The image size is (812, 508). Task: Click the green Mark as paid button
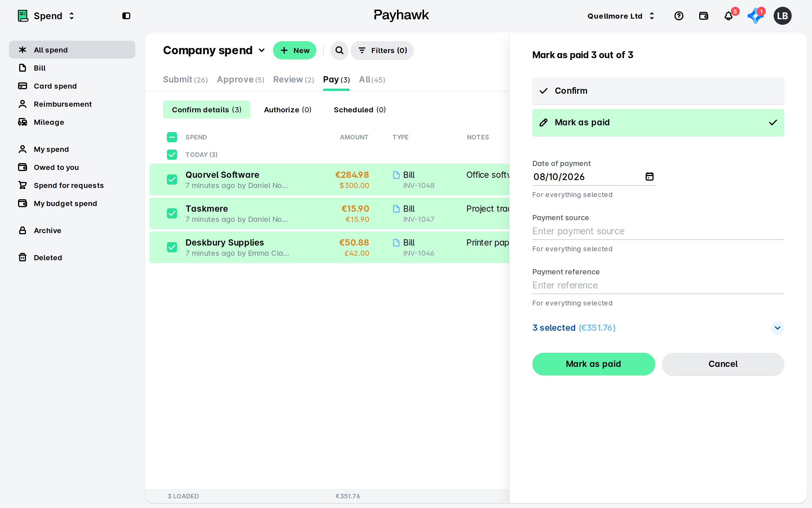point(593,364)
